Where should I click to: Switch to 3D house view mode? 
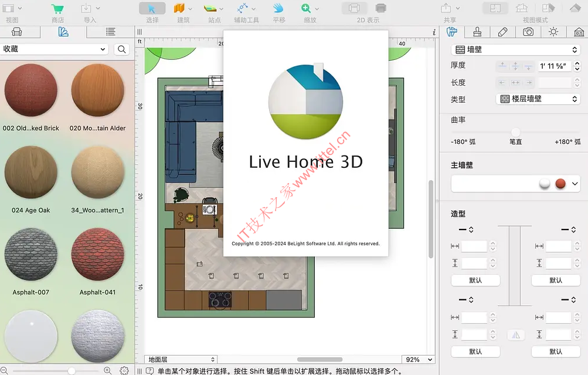pyautogui.click(x=522, y=8)
